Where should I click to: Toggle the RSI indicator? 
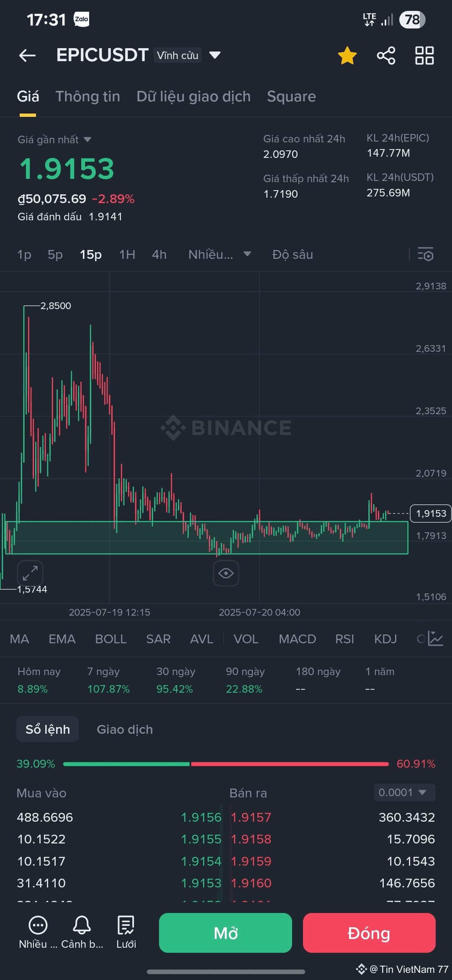344,639
